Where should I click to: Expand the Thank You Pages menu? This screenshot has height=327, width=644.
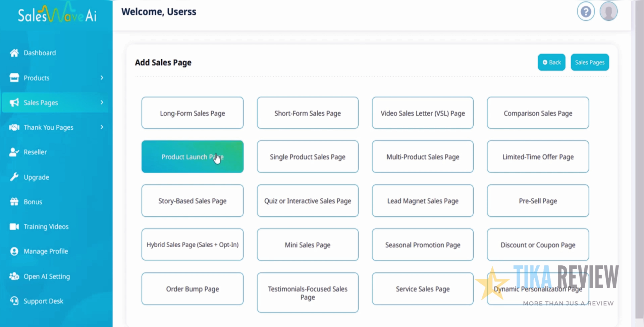click(102, 127)
